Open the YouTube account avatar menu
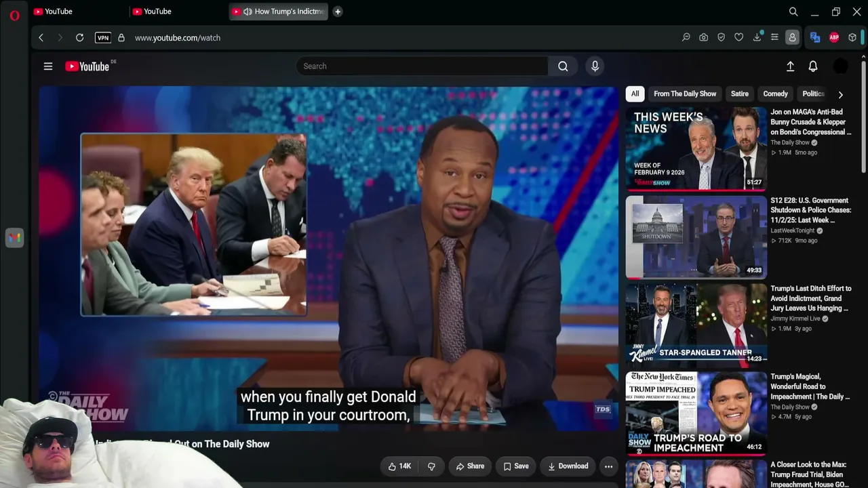 click(840, 66)
